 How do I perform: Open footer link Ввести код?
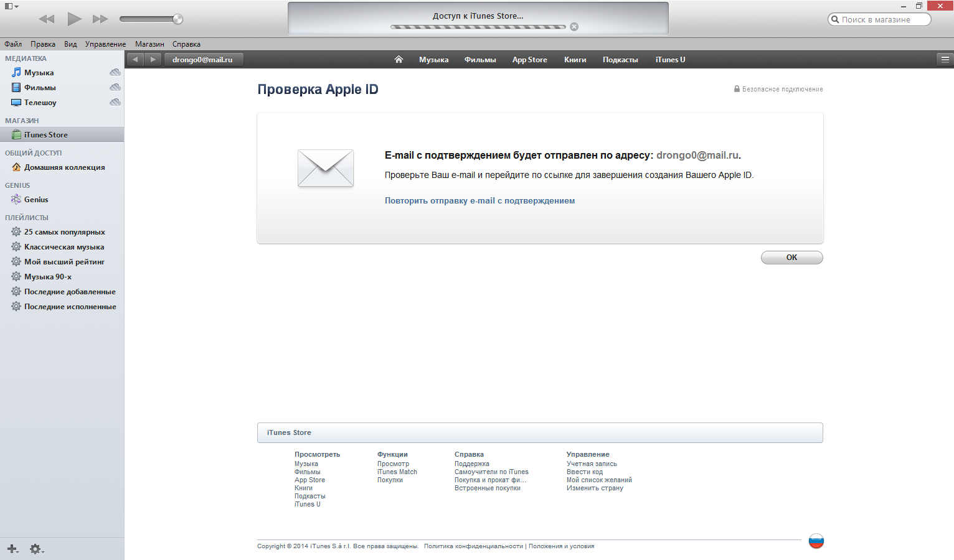(x=584, y=472)
